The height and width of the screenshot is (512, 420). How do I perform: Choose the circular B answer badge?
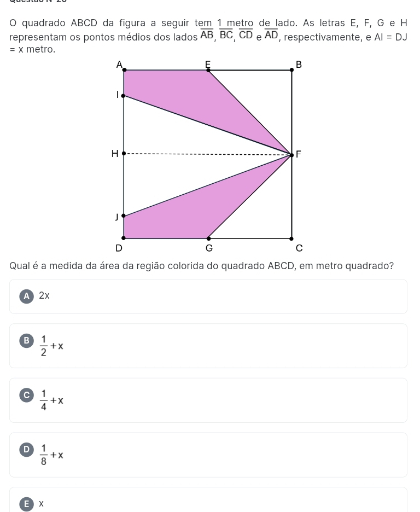(26, 340)
